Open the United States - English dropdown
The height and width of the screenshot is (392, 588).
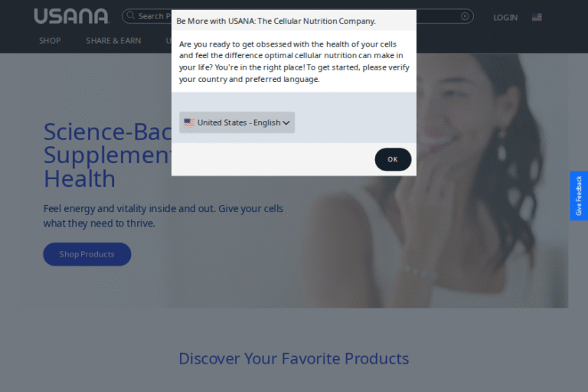pyautogui.click(x=237, y=122)
